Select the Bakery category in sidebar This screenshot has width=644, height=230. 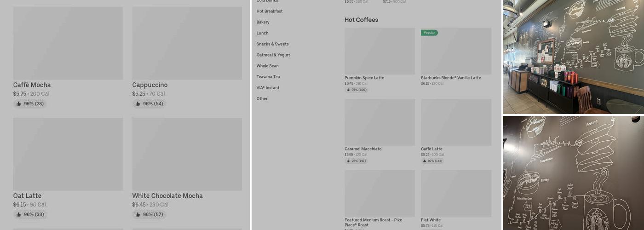[263, 22]
